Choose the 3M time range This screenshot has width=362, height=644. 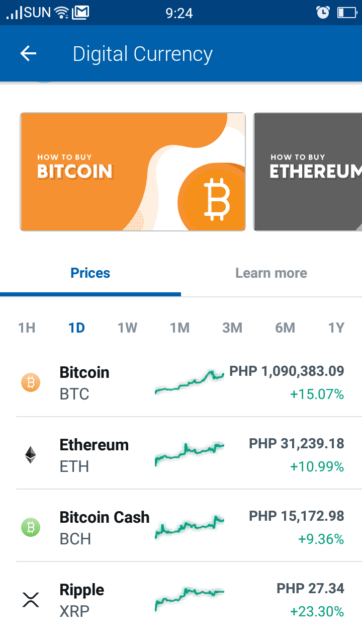point(232,328)
